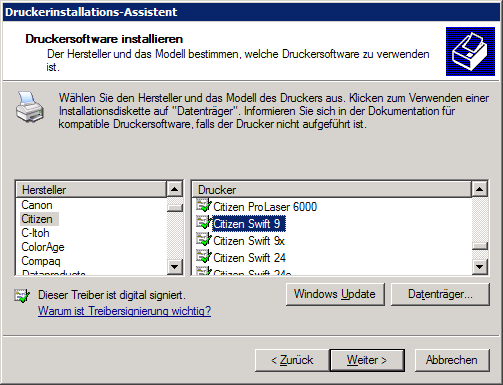Select ColorAge manufacturer
503x385 pixels.
[43, 247]
